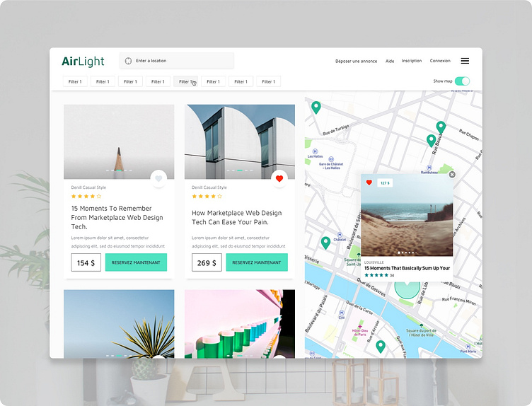Image resolution: width=532 pixels, height=406 pixels.
Task: Toggle the Show map switch
Action: [x=462, y=81]
